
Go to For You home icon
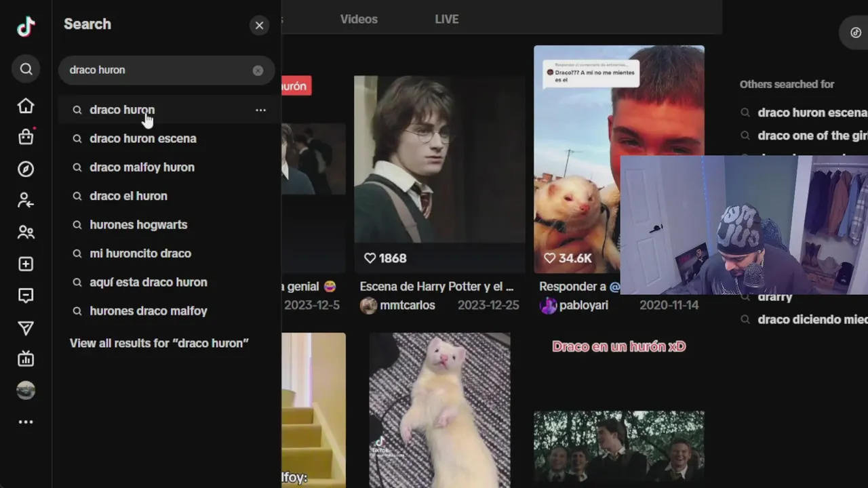26,106
